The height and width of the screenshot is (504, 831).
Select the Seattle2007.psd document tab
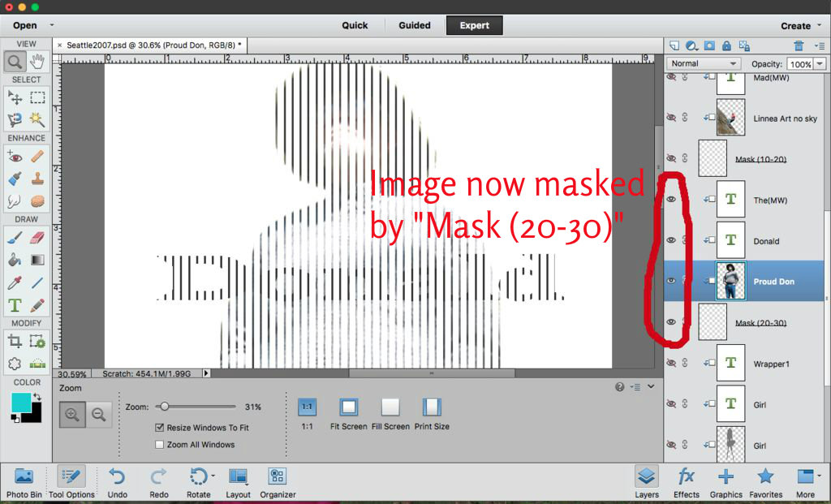click(x=153, y=45)
